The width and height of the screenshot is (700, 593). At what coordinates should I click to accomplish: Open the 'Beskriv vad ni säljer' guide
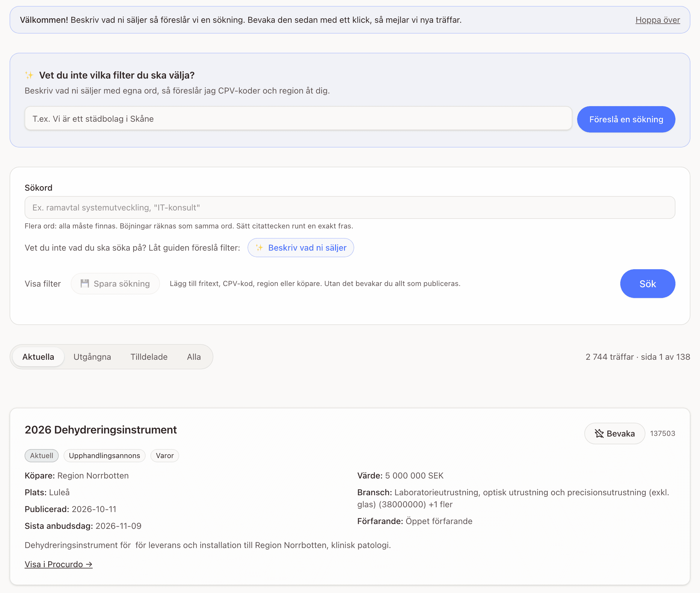click(x=301, y=248)
